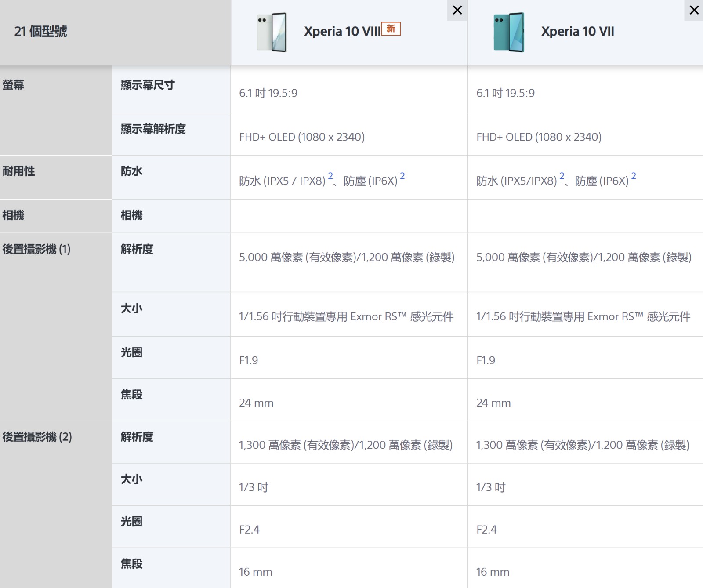Screen dimensions: 703x588
Task: Click the 顯示幕尺寸 row label
Action: (148, 85)
